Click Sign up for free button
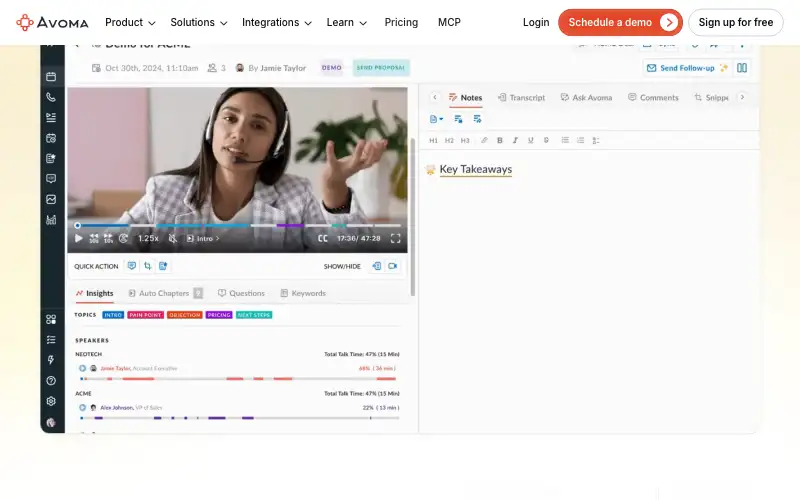 tap(735, 22)
